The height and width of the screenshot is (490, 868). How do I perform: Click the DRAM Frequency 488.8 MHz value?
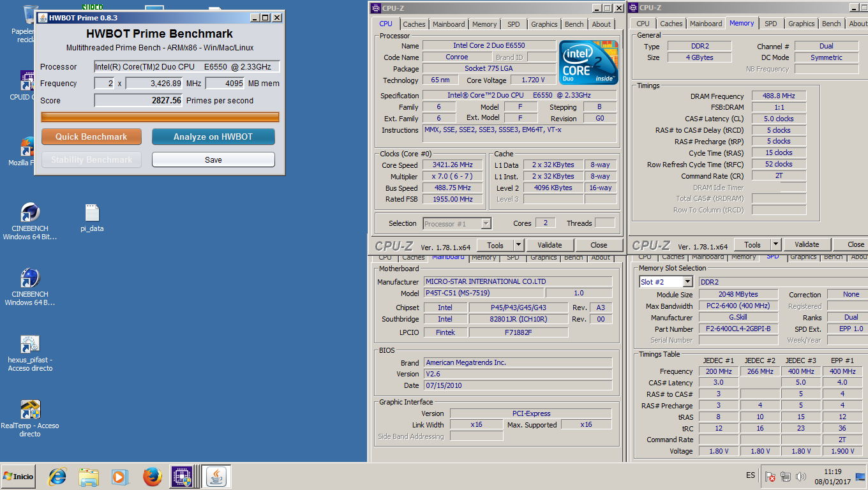779,96
